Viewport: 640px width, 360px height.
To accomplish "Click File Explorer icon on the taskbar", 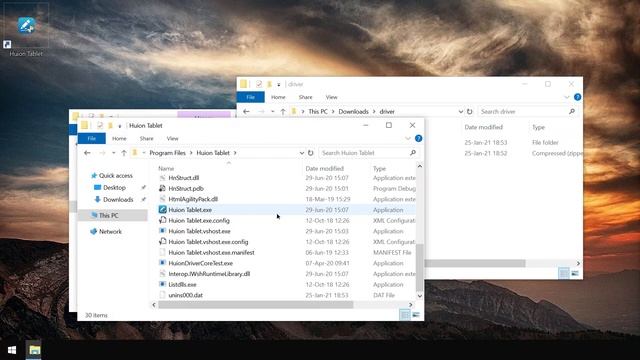I will point(34,350).
